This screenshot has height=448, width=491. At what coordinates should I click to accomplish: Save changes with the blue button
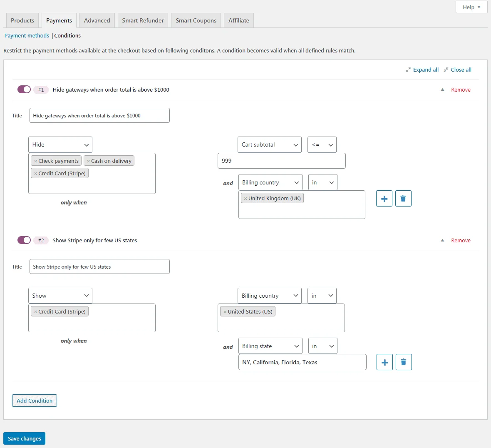(25, 438)
